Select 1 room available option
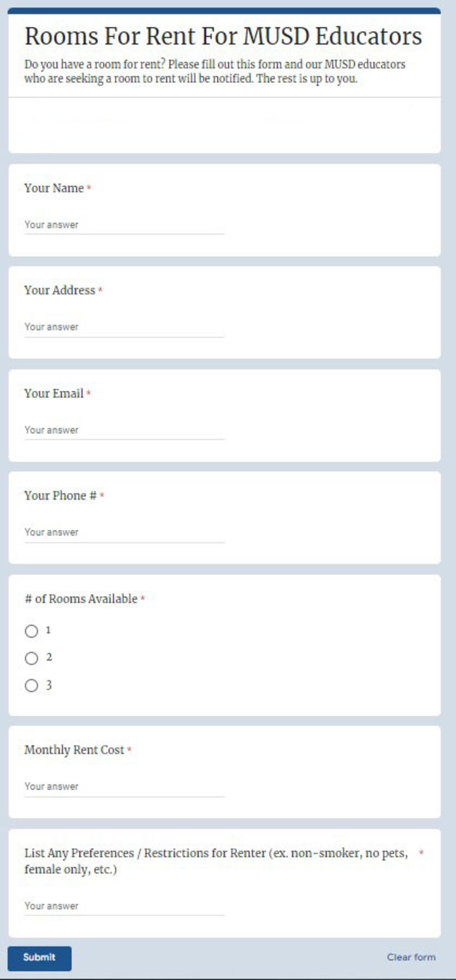The width and height of the screenshot is (456, 980). coord(32,631)
